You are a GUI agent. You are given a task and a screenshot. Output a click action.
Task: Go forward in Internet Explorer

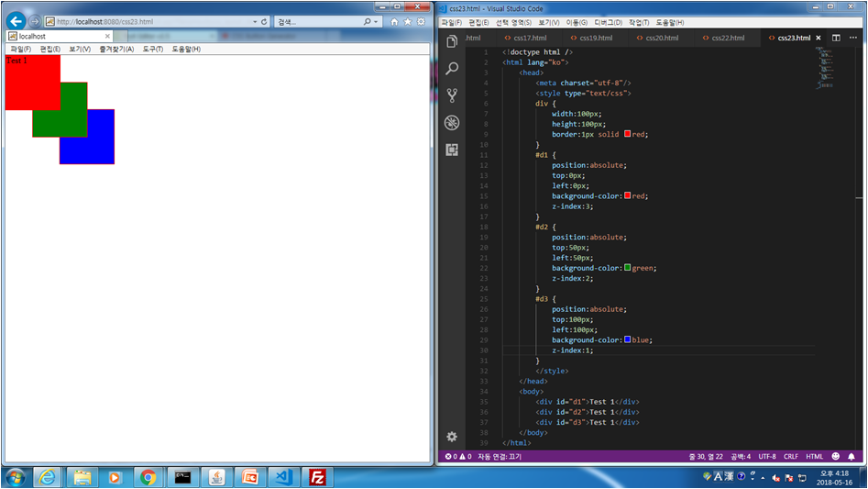click(34, 21)
